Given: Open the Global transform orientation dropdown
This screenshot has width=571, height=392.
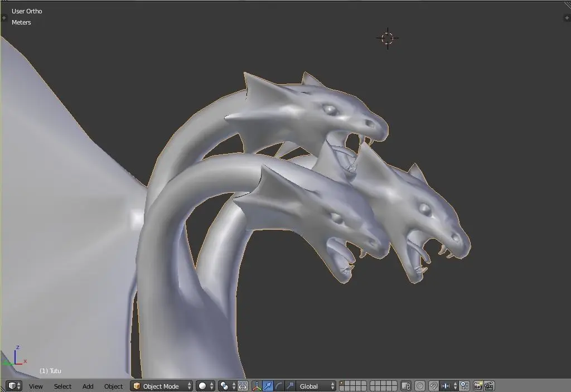Looking at the screenshot, I should 316,386.
